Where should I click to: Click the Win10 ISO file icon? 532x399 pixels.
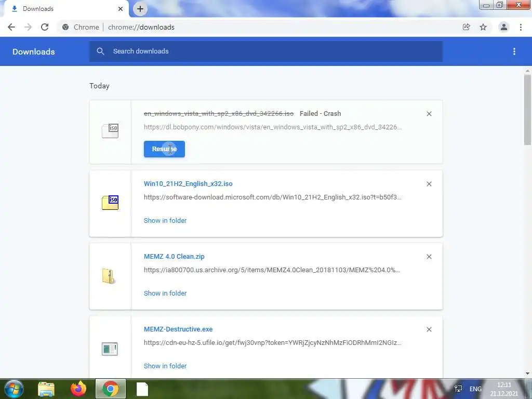[x=110, y=203]
